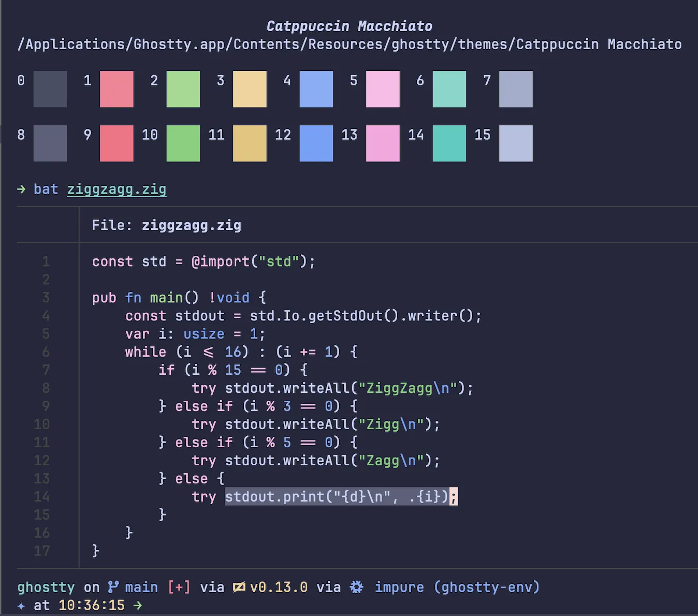Click the pink swatch labeled 13
Image resolution: width=698 pixels, height=616 pixels.
tap(383, 143)
